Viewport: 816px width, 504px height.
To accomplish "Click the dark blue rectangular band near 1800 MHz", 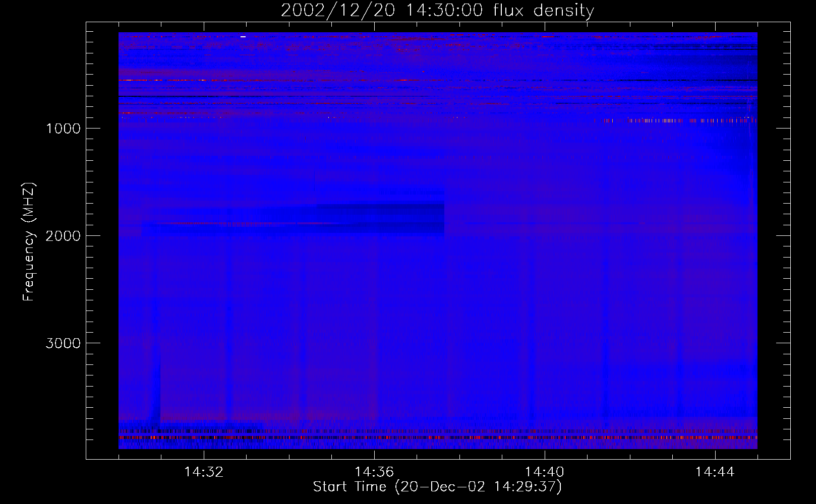I will [381, 219].
